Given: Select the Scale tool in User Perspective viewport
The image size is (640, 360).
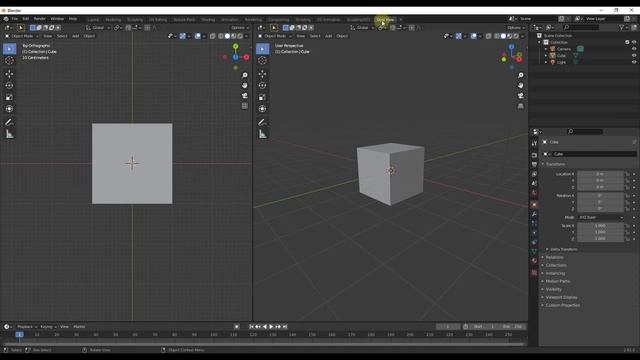Looking at the screenshot, I should point(262,97).
